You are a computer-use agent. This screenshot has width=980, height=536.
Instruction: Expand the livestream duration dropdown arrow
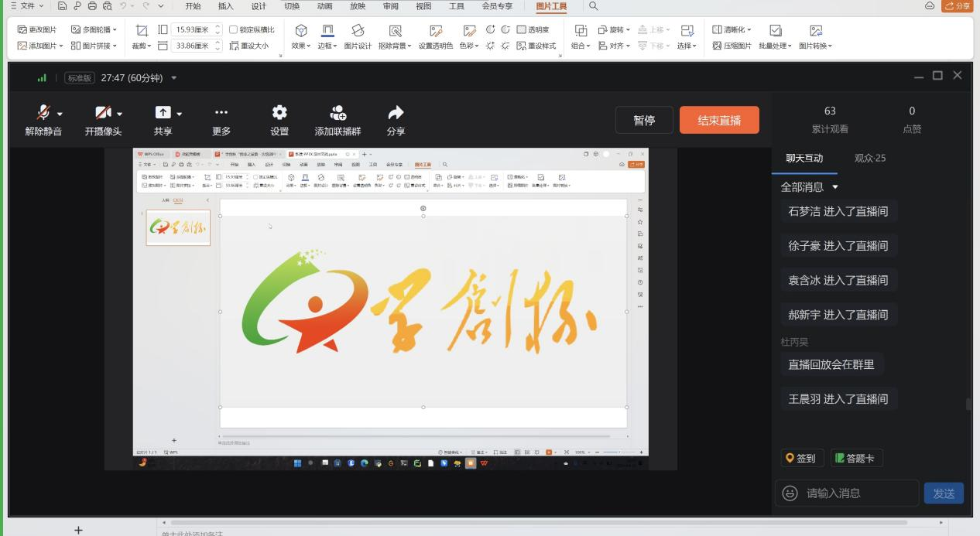click(174, 78)
